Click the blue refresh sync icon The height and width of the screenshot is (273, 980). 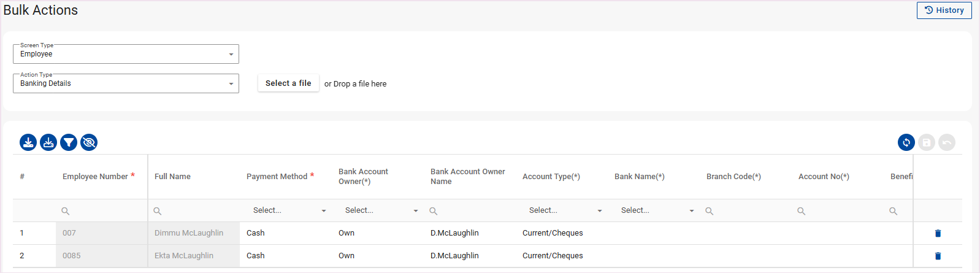click(906, 142)
